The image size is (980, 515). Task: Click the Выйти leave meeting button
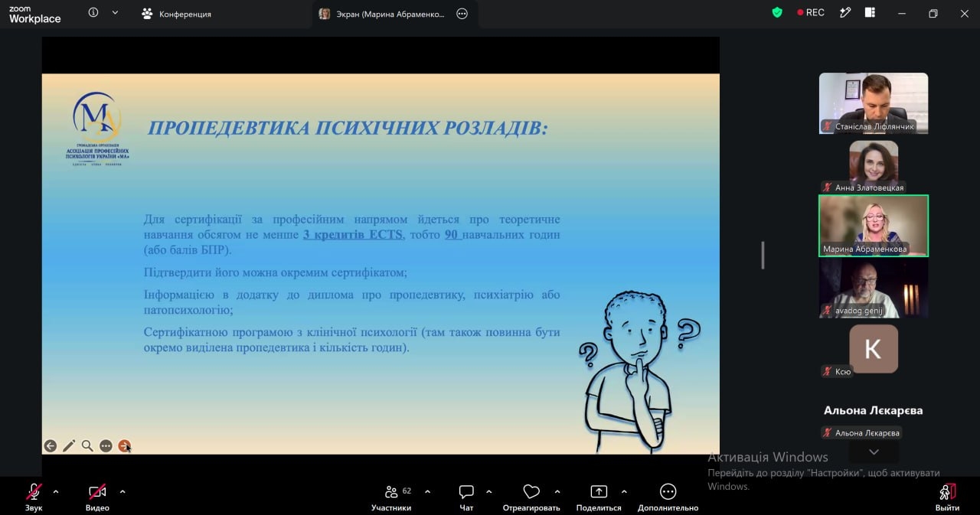tap(947, 497)
